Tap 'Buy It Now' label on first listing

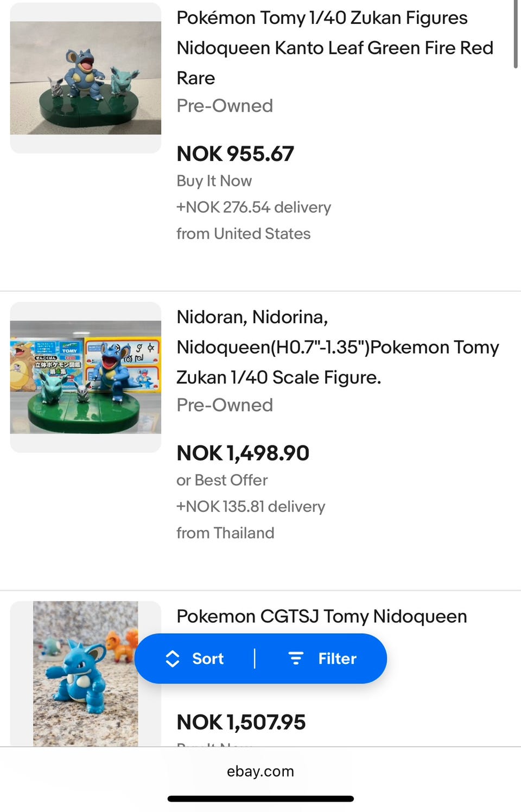(214, 181)
